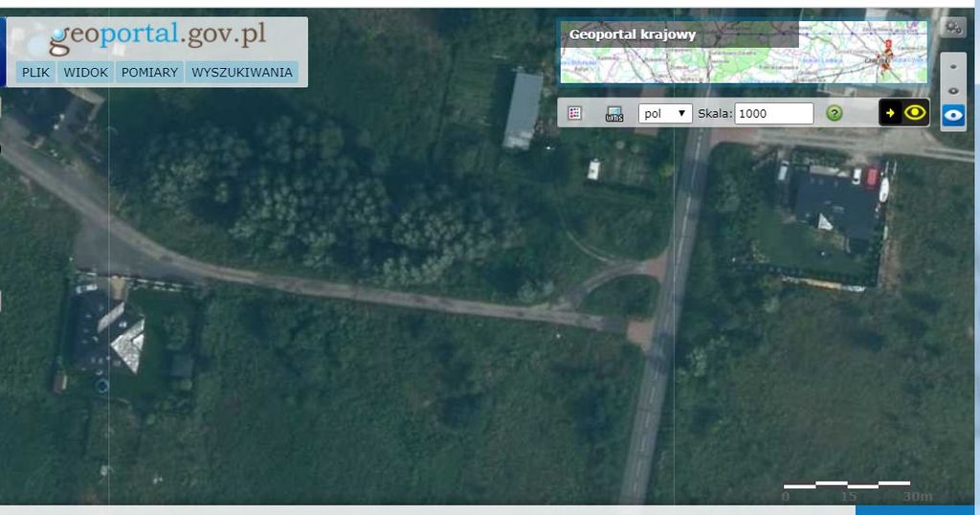Click the WMS layer service icon
The image size is (980, 515).
pyautogui.click(x=614, y=113)
